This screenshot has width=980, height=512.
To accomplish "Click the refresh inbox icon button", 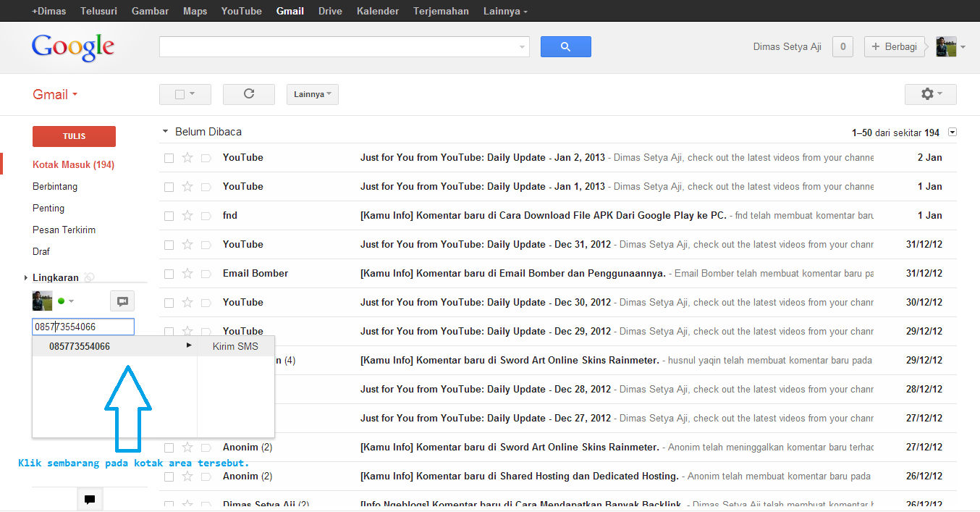I will click(x=249, y=94).
